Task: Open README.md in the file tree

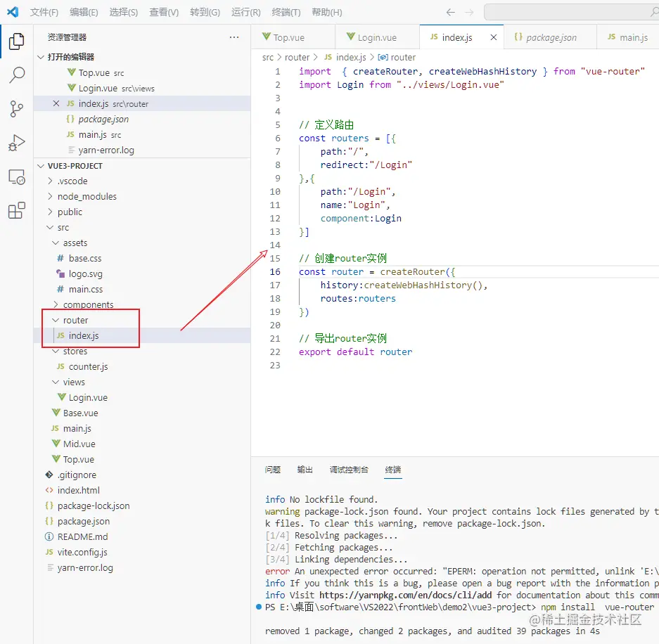Action: pos(142,537)
